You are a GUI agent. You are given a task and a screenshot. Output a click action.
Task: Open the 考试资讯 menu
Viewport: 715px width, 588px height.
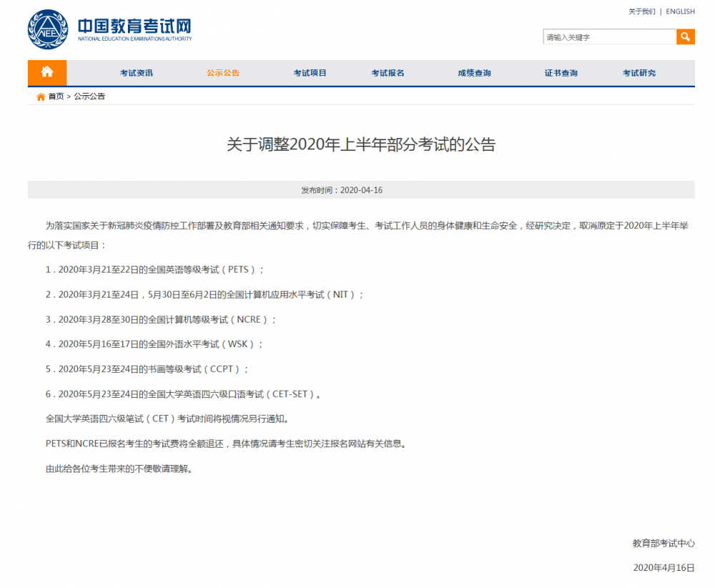click(x=137, y=73)
